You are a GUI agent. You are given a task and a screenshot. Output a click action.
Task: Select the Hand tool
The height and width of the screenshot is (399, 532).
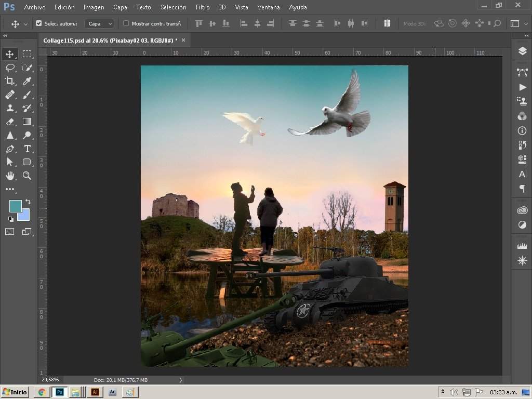(x=10, y=176)
